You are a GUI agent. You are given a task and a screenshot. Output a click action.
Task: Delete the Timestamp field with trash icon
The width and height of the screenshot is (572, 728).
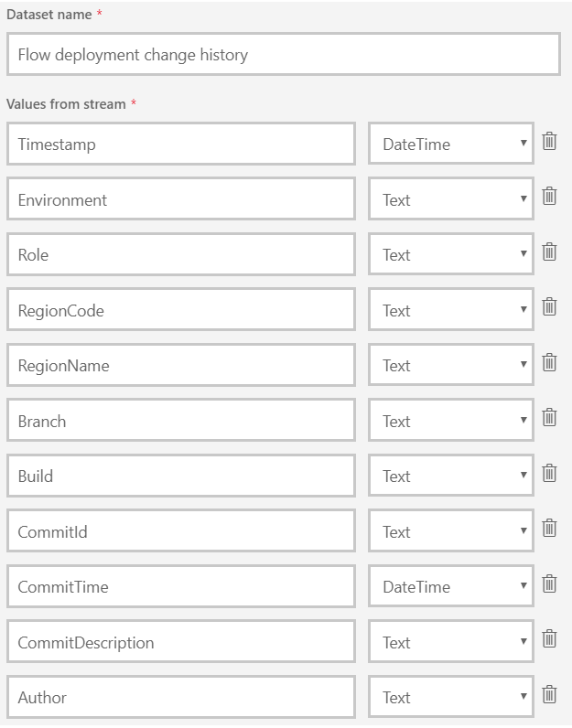pos(549,142)
